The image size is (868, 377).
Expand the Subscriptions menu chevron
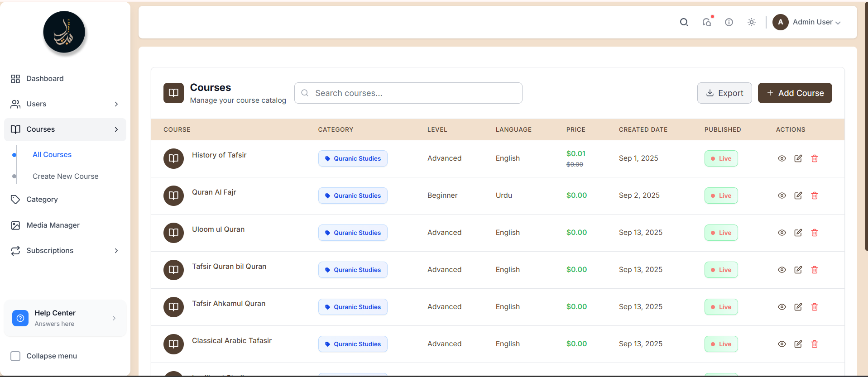coord(116,251)
